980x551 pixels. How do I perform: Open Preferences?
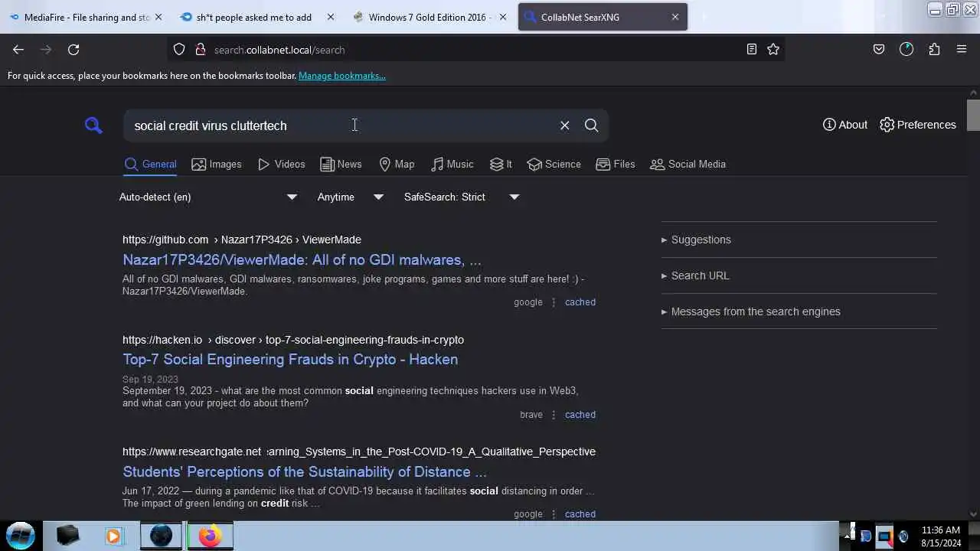[917, 125]
